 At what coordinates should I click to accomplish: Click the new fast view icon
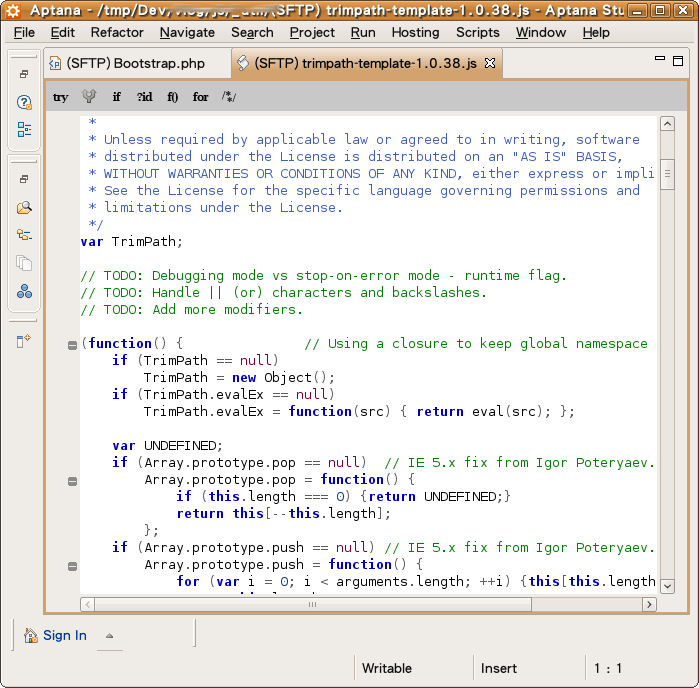tap(23, 341)
